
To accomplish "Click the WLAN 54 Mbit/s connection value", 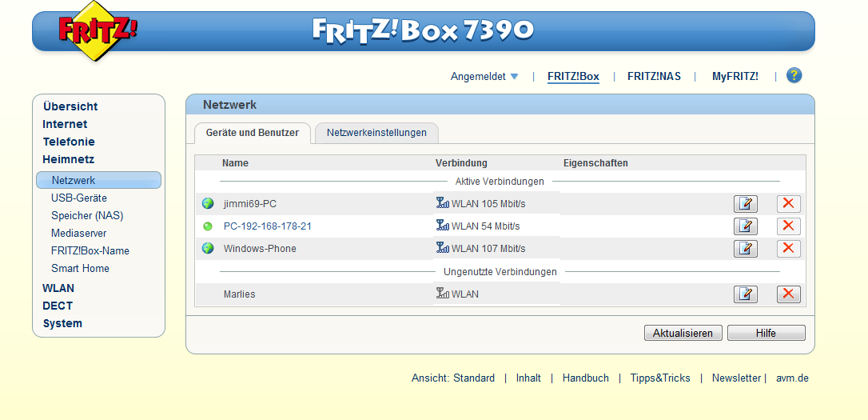I will (x=485, y=226).
